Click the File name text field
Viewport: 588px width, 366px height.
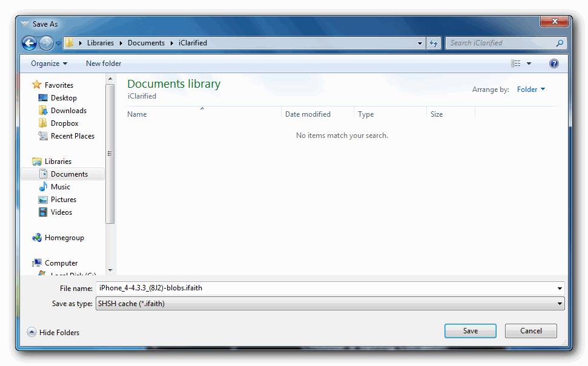pyautogui.click(x=326, y=288)
